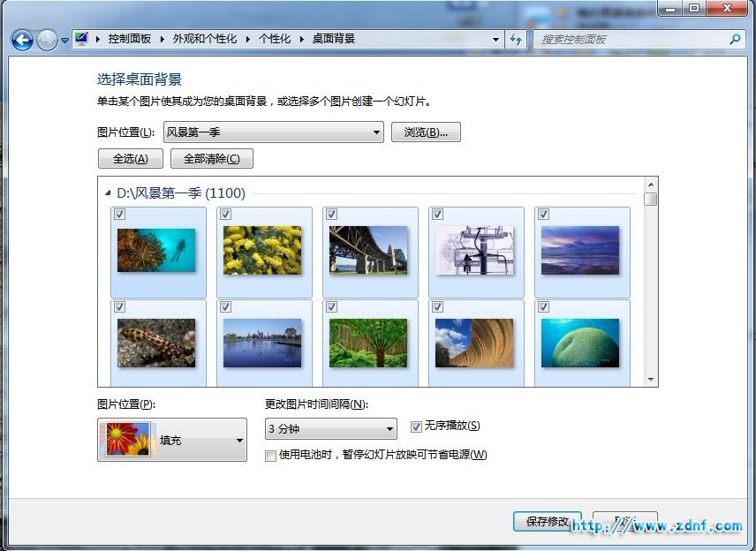Click the refresh icon beside the address bar
The height and width of the screenshot is (551, 756).
pos(516,40)
